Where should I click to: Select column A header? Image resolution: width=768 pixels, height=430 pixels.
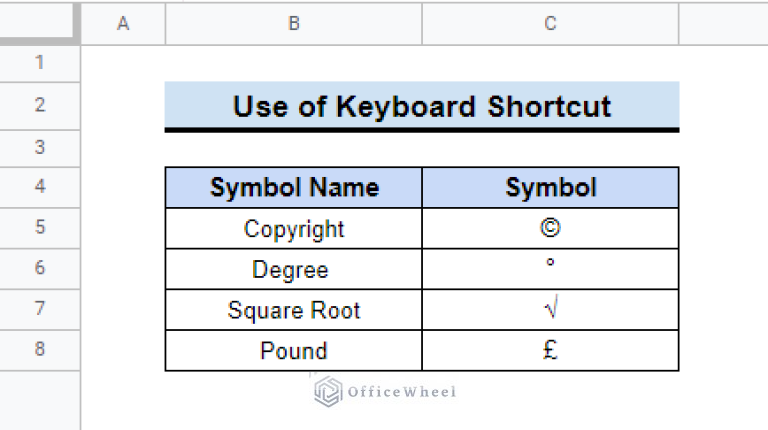[123, 24]
